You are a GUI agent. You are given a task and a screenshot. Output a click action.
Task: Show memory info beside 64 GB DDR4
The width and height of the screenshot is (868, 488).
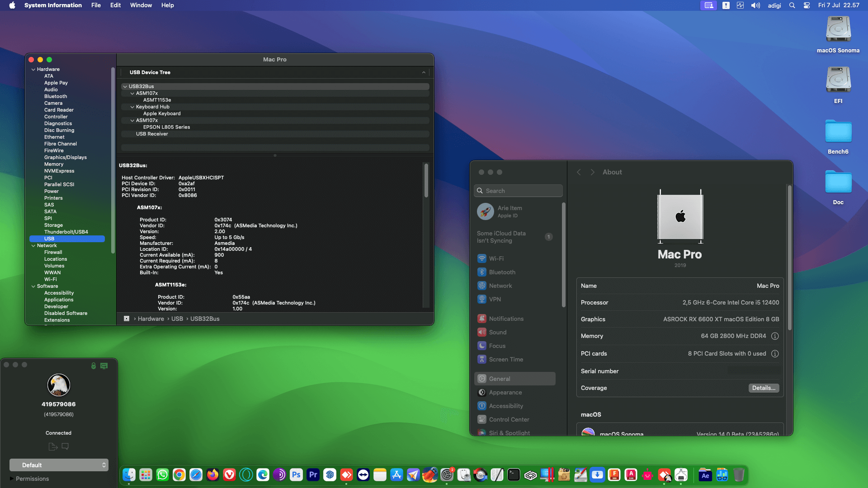click(775, 336)
